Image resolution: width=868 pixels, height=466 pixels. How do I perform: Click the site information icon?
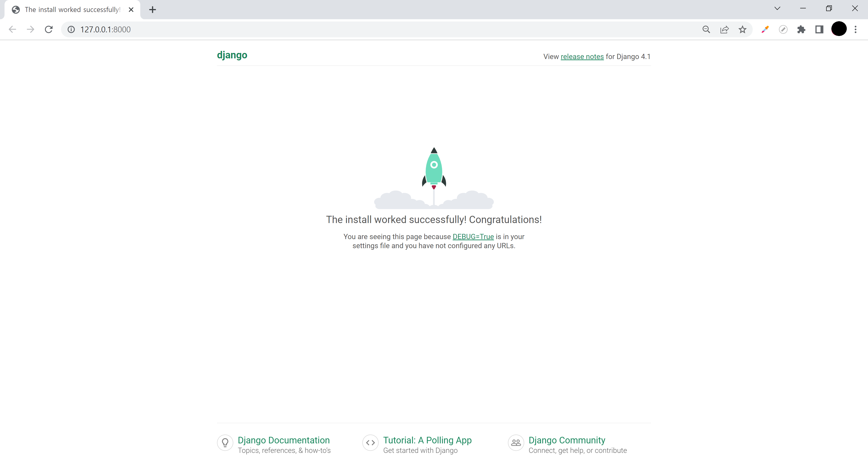(x=71, y=29)
